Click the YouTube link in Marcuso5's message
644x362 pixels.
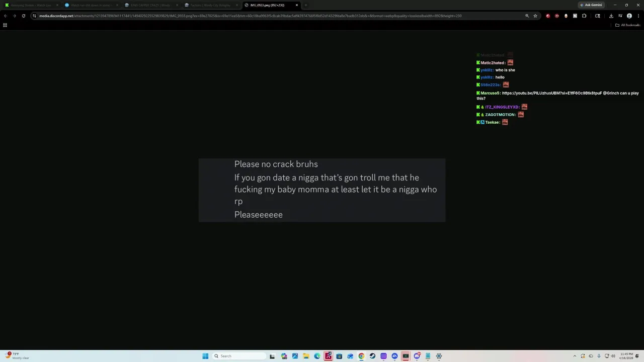click(x=552, y=93)
